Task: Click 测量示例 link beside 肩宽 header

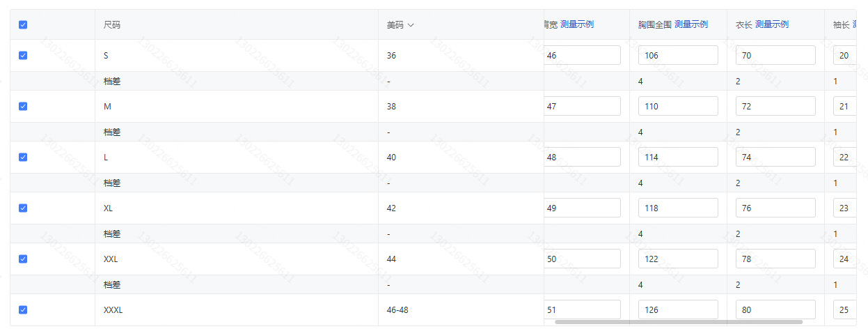Action: pos(576,24)
